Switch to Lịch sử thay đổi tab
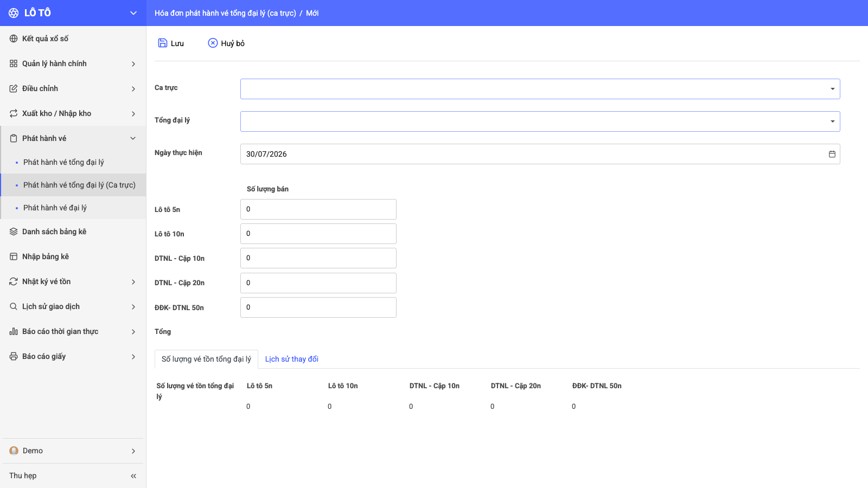868x488 pixels. pos(291,359)
